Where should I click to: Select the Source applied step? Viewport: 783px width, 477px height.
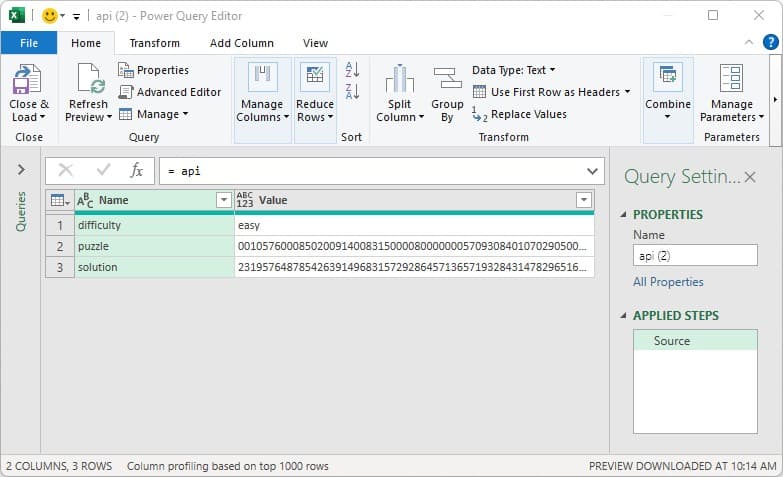(x=672, y=341)
